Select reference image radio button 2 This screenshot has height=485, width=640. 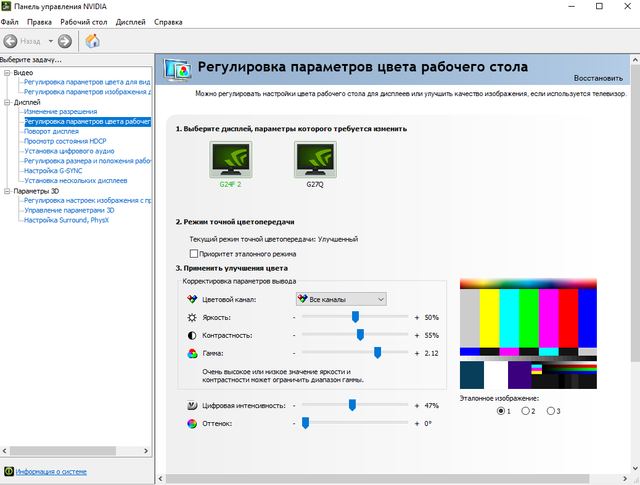526,411
